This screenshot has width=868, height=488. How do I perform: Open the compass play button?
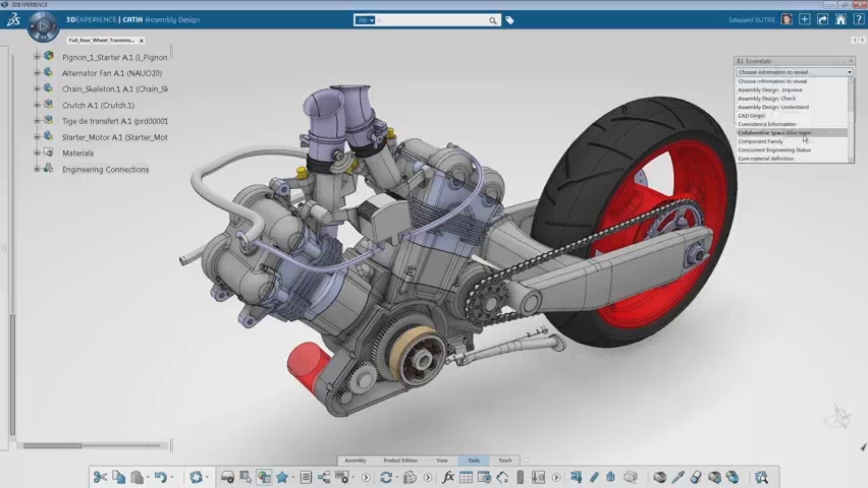tap(43, 26)
